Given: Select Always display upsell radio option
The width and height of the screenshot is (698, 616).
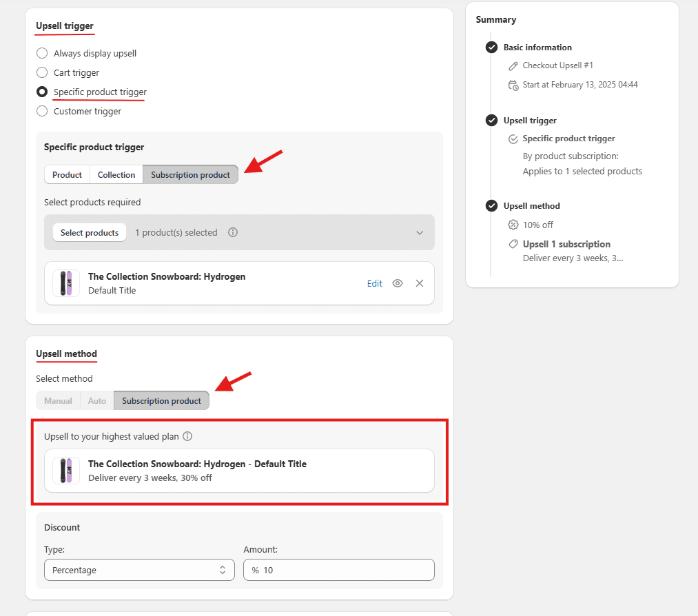Looking at the screenshot, I should [42, 53].
